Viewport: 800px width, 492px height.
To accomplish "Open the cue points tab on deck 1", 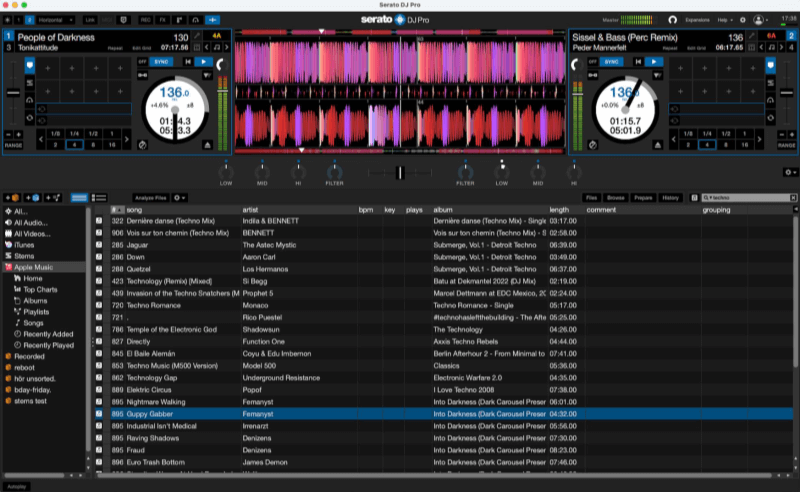I will 30,65.
